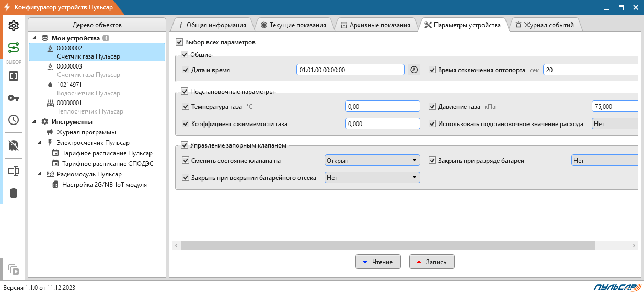Open the clock schedule icon in sidebar

(x=14, y=120)
